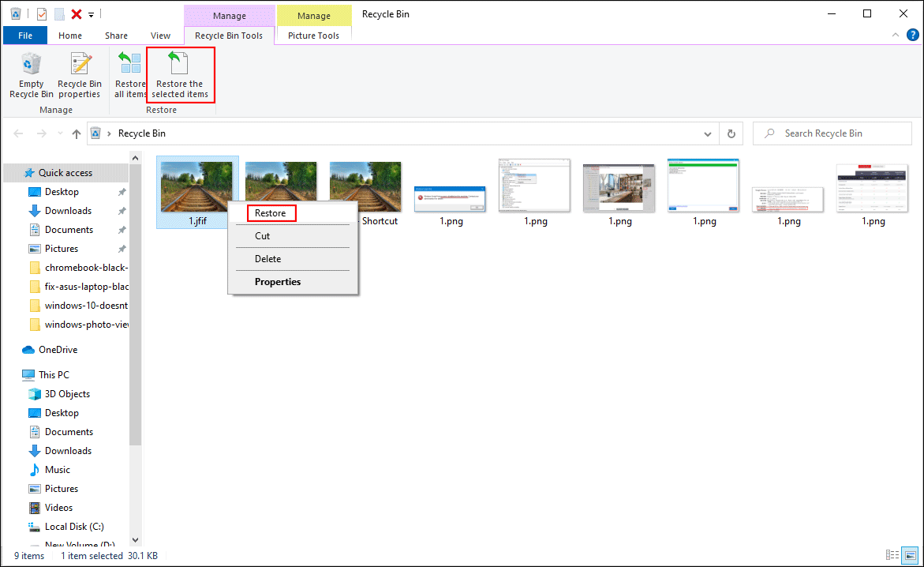Collapse the ribbon with the chevron

[895, 35]
